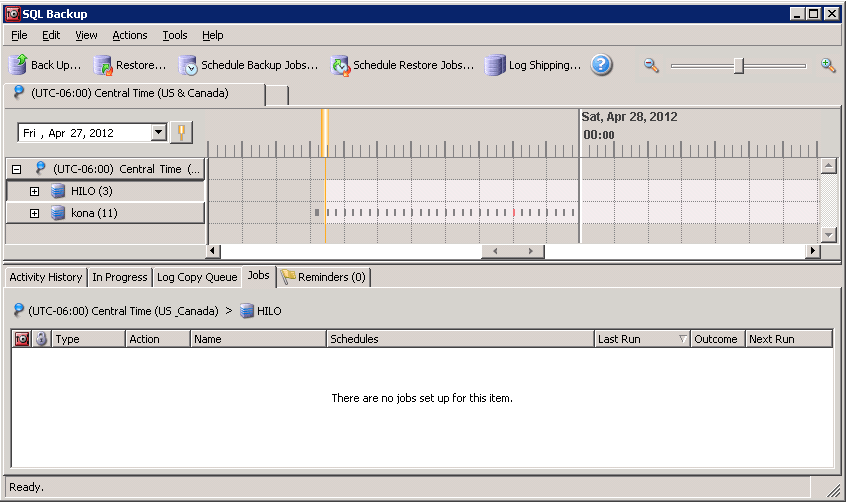Click the SQL Backup title bar app icon
Viewport: 848px width, 503px height.
13,14
